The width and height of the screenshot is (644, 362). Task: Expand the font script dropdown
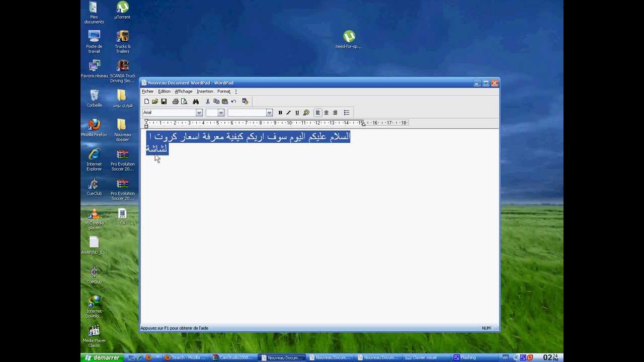(x=269, y=113)
